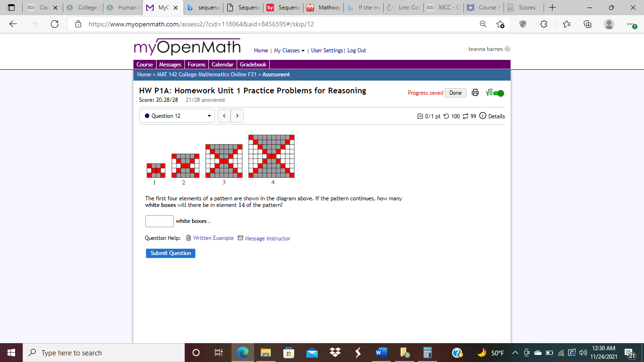
Task: Open the tab actions menu icon
Action: pyautogui.click(x=12, y=8)
